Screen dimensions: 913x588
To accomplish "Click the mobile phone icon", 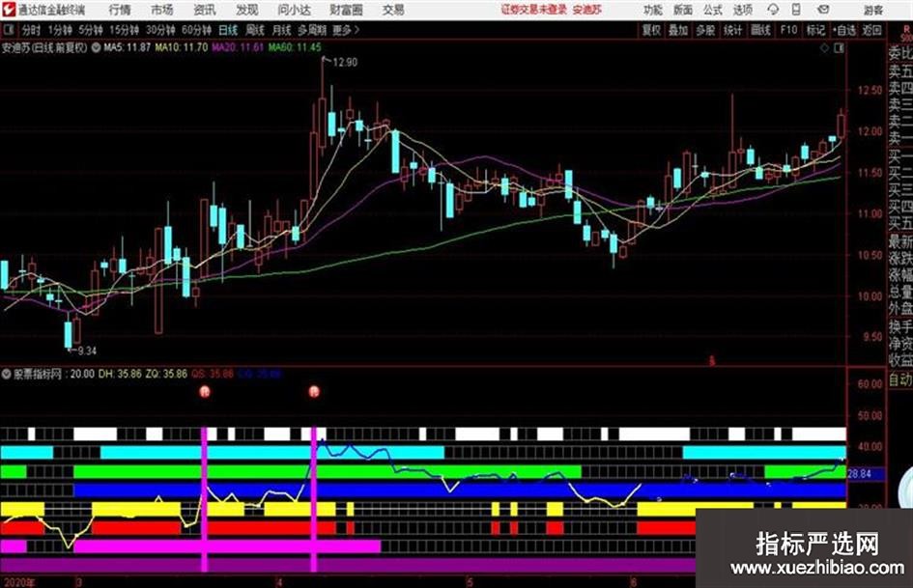I will point(796,10).
